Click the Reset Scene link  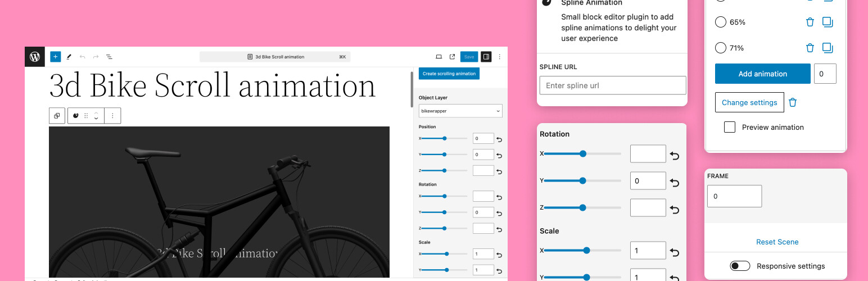point(777,242)
